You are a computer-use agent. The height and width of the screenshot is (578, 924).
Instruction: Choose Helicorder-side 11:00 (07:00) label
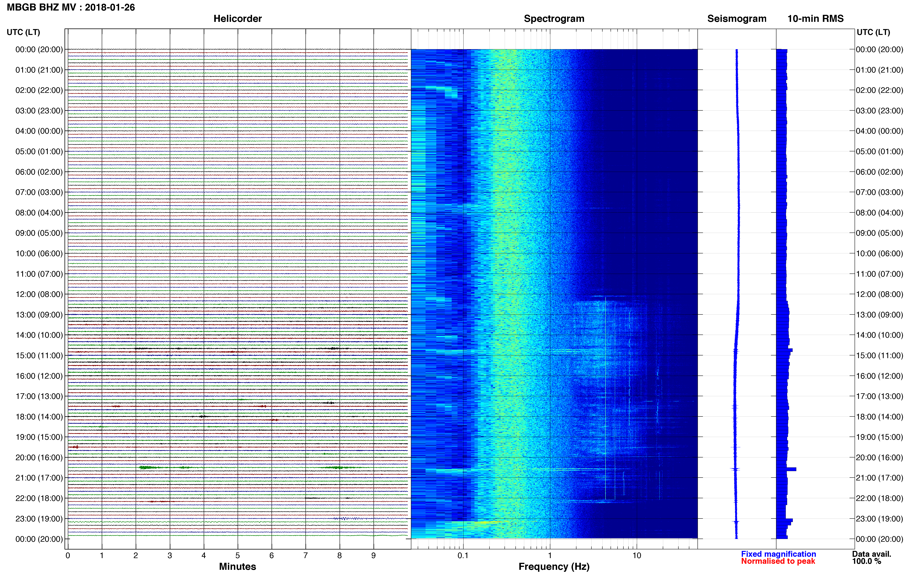[x=39, y=274]
